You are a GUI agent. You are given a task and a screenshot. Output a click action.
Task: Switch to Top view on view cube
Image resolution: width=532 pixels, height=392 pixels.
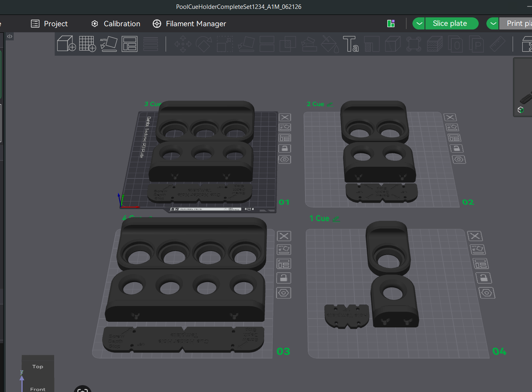point(38,367)
